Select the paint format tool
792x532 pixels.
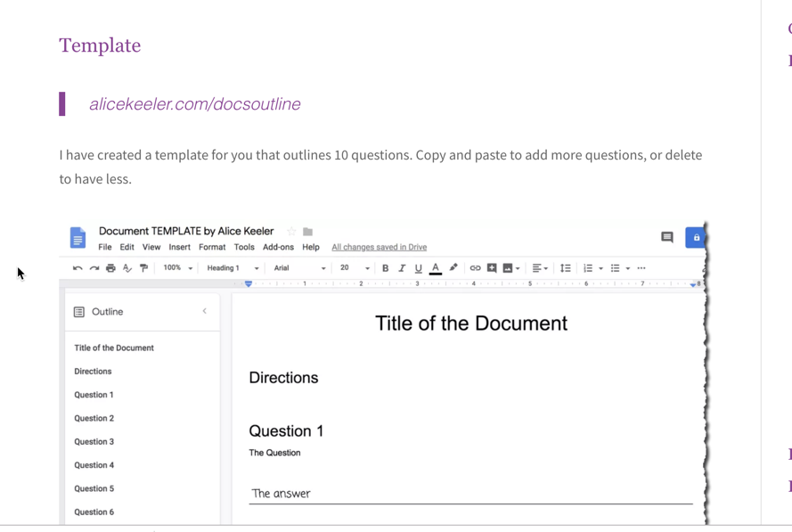coord(144,268)
